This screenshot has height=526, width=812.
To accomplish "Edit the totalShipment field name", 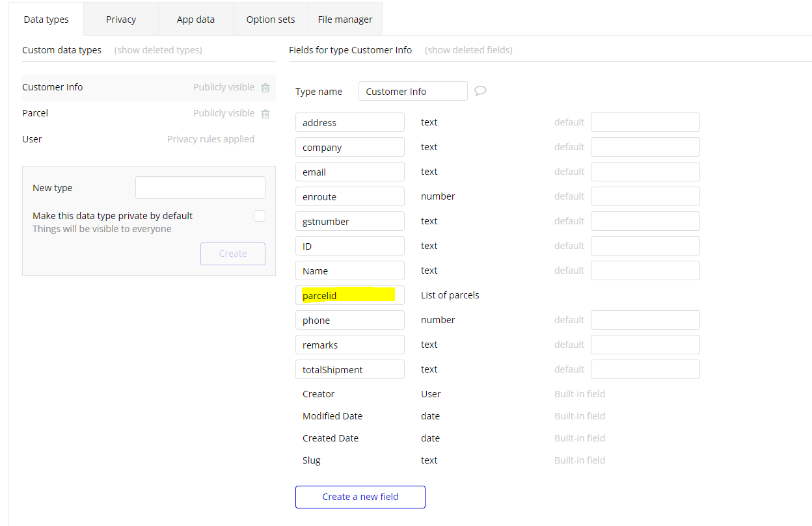I will click(x=349, y=370).
